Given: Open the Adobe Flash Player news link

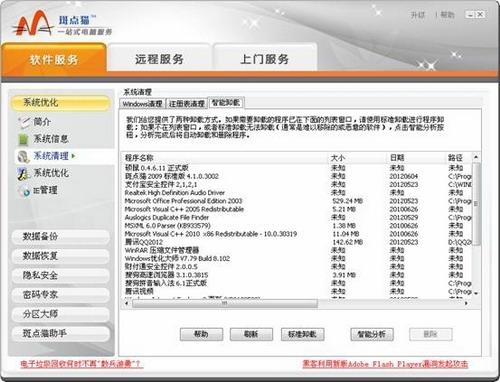Looking at the screenshot, I should pyautogui.click(x=385, y=364).
